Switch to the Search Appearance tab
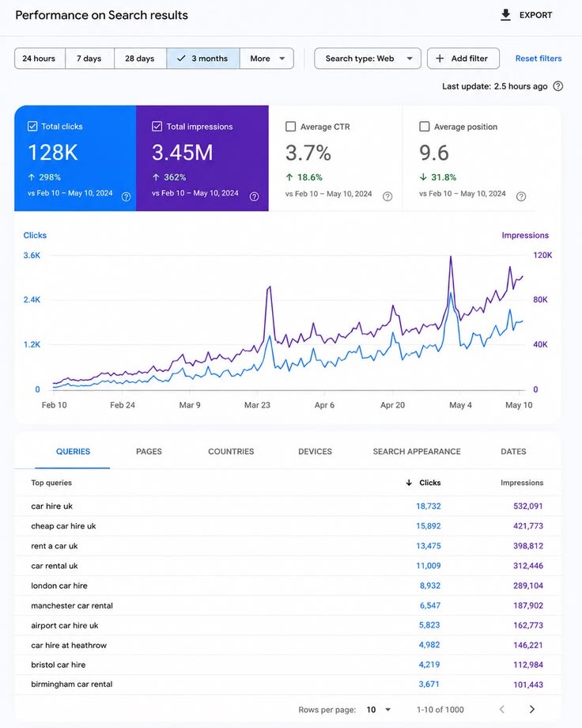The width and height of the screenshot is (582, 728). click(417, 451)
